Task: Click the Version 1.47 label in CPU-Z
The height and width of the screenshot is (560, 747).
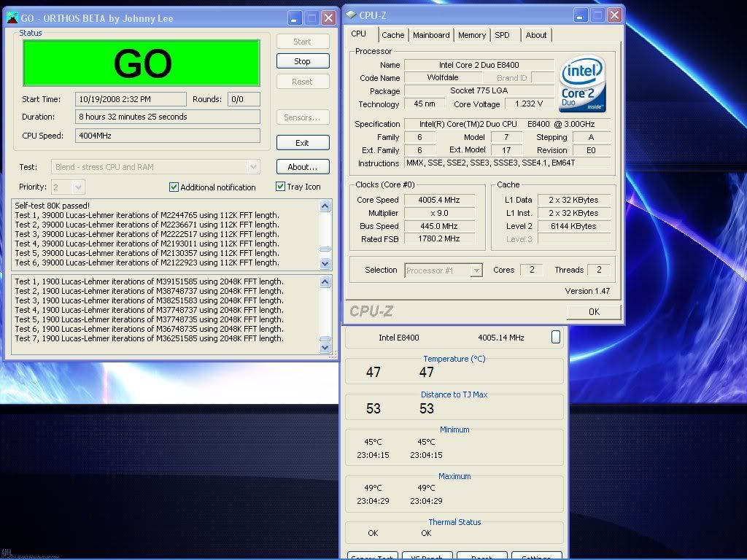Action: (x=587, y=291)
